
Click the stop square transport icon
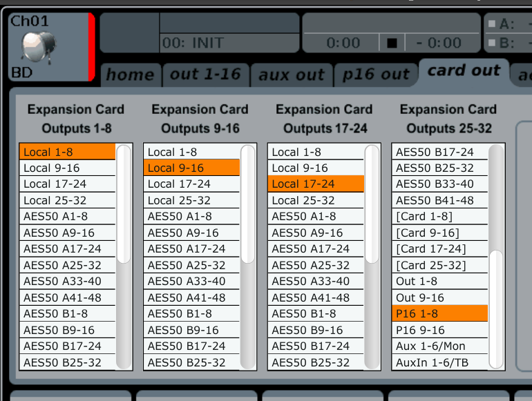(392, 43)
